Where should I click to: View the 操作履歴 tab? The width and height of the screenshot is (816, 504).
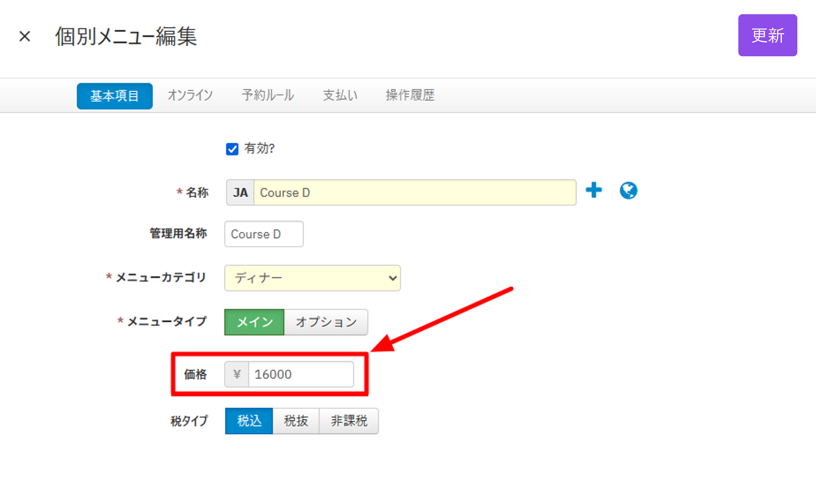click(x=410, y=95)
